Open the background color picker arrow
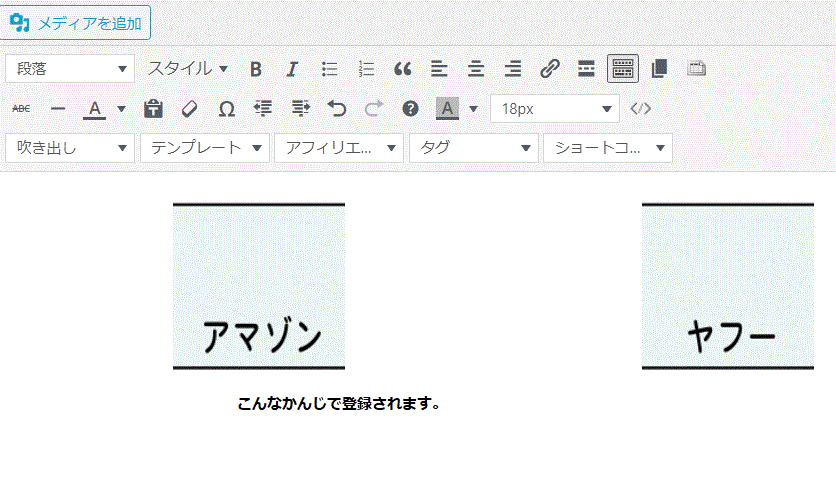 [x=473, y=109]
